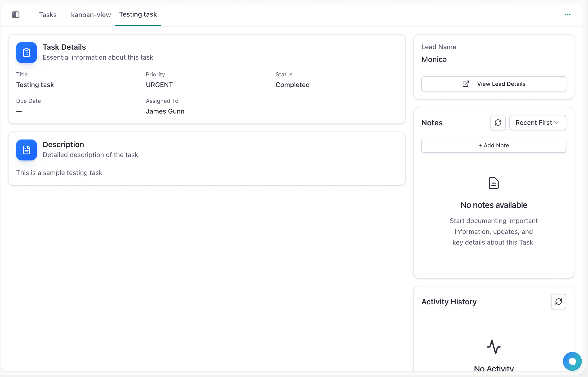Click the No Activity pulse icon
This screenshot has width=588, height=377.
493,347
